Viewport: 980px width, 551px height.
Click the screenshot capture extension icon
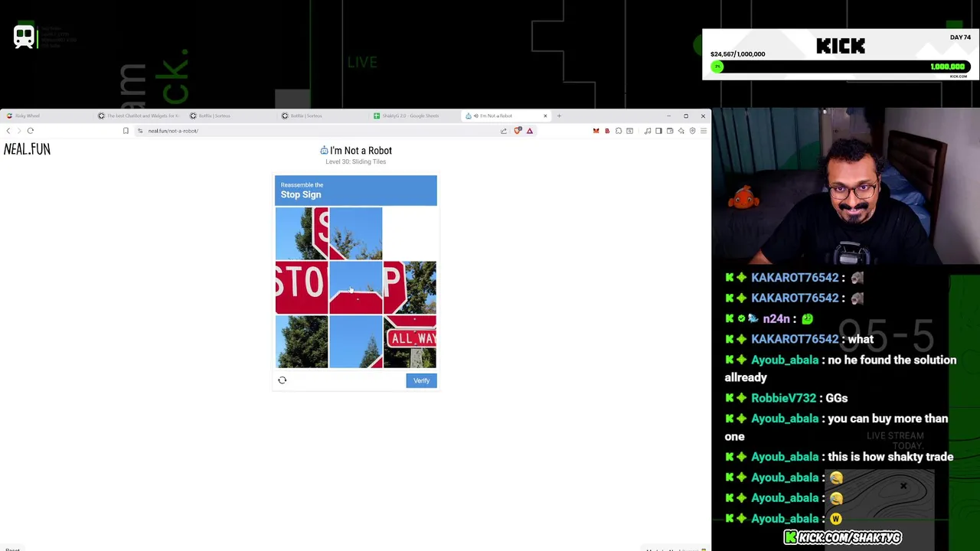[629, 131]
